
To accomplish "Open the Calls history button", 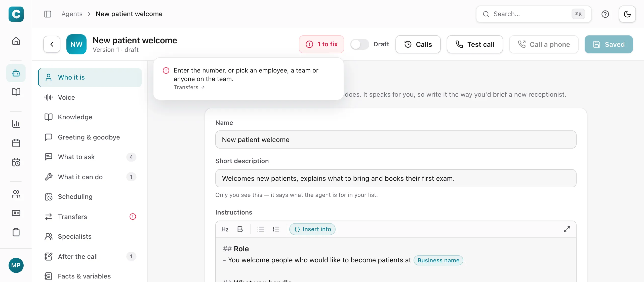I will [418, 44].
